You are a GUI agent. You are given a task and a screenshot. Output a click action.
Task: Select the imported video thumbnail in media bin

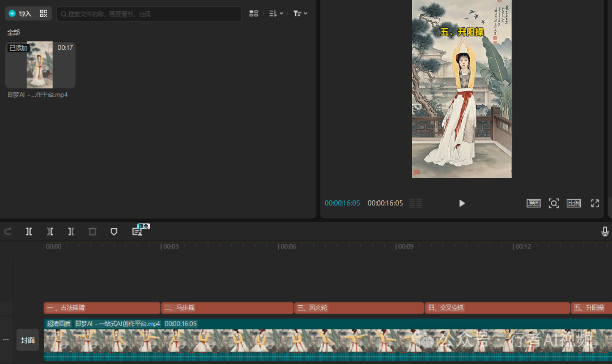coord(40,65)
